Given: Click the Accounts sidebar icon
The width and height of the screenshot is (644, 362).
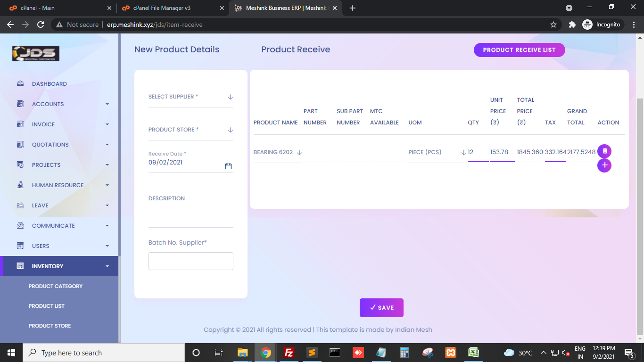Looking at the screenshot, I should coord(20,104).
